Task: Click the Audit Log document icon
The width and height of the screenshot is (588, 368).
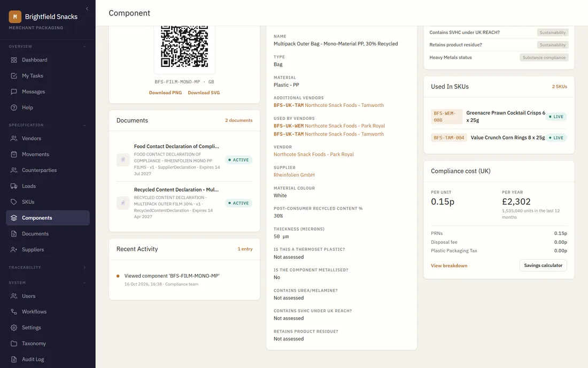Action: coord(14,359)
